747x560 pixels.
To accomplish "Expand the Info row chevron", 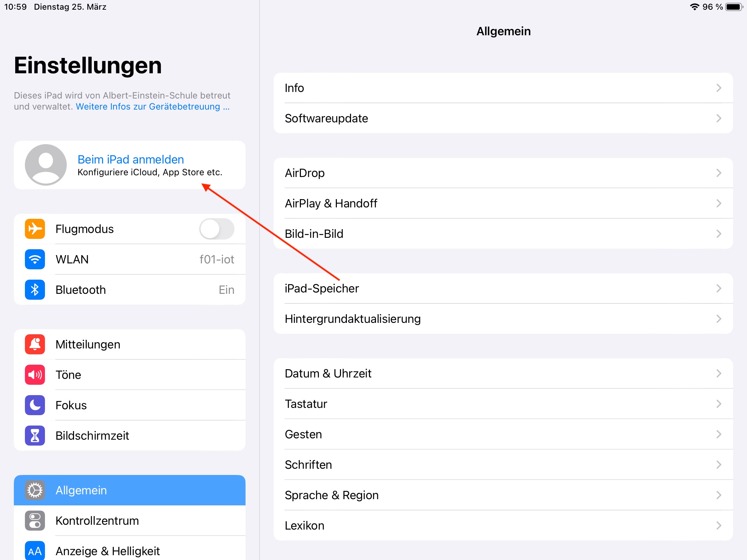I will [x=719, y=88].
